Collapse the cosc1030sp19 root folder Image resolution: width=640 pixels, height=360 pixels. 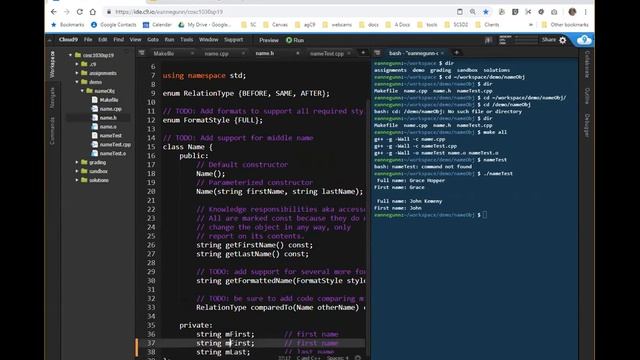click(x=70, y=55)
